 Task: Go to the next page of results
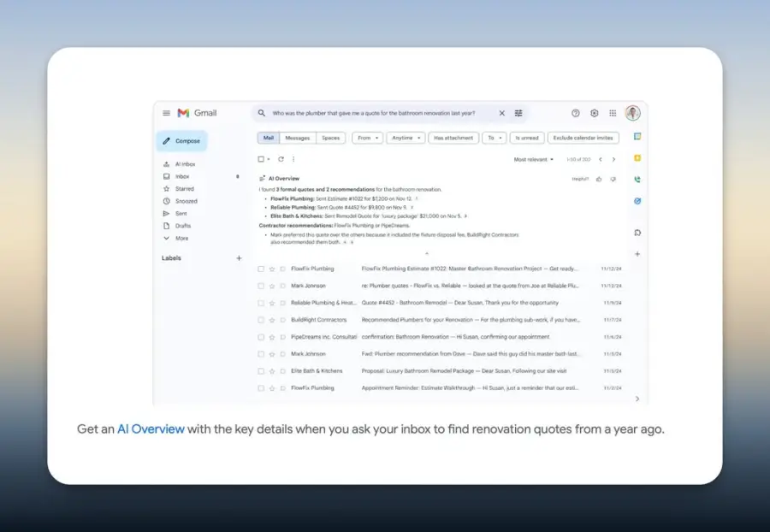tap(613, 159)
